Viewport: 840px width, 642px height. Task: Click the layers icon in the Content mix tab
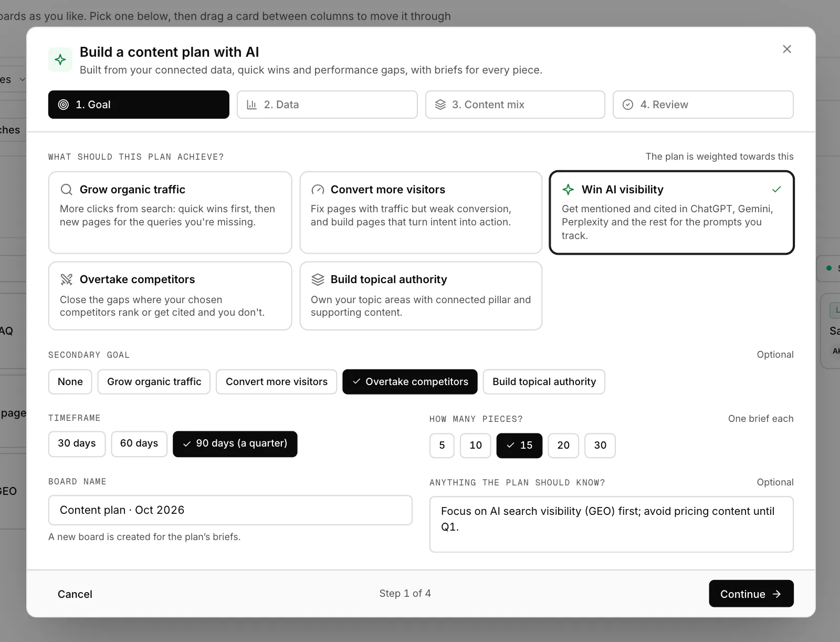point(440,105)
